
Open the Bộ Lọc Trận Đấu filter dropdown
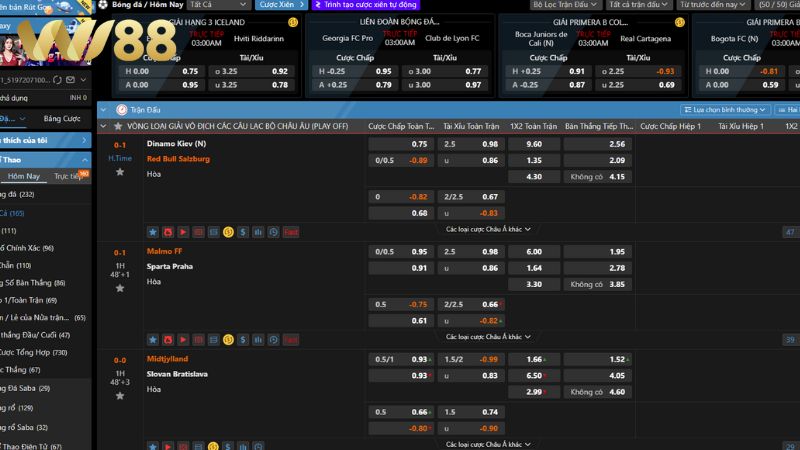[564, 5]
